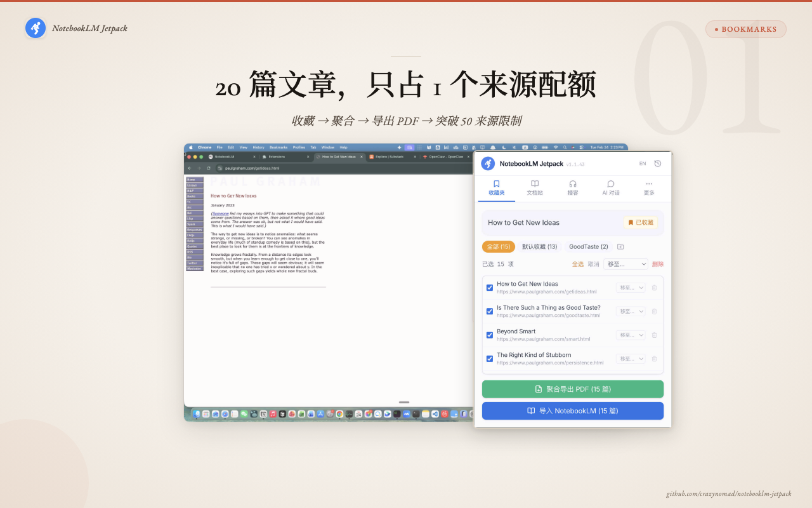
Task: Click 聚合导出 PDF (15 篇) button
Action: click(573, 389)
